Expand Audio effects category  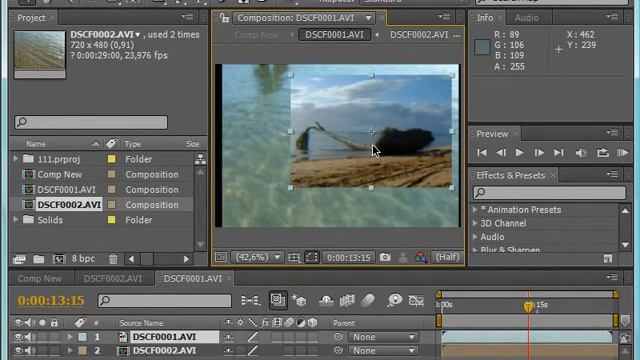[x=475, y=237]
